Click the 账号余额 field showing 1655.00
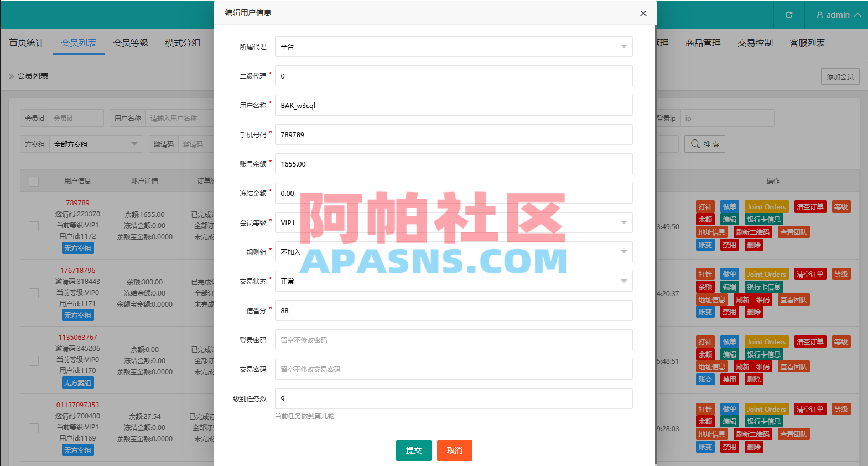The height and width of the screenshot is (466, 868). click(454, 164)
